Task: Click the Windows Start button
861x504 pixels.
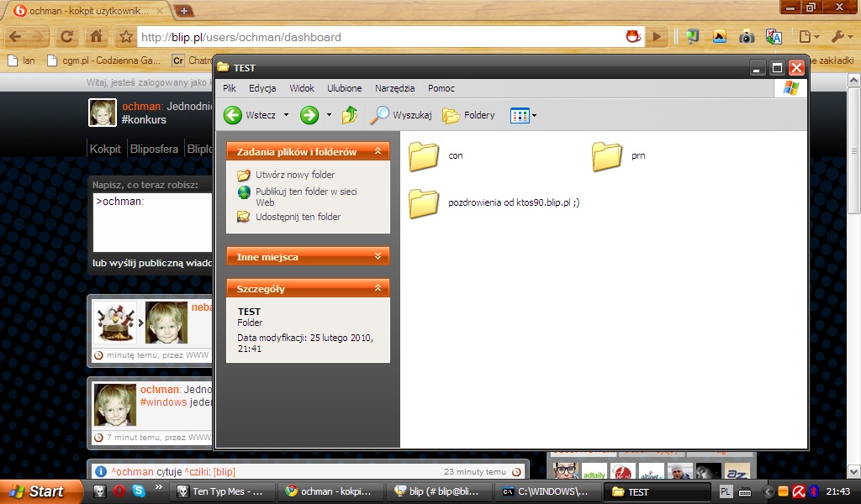Action: coord(37,491)
